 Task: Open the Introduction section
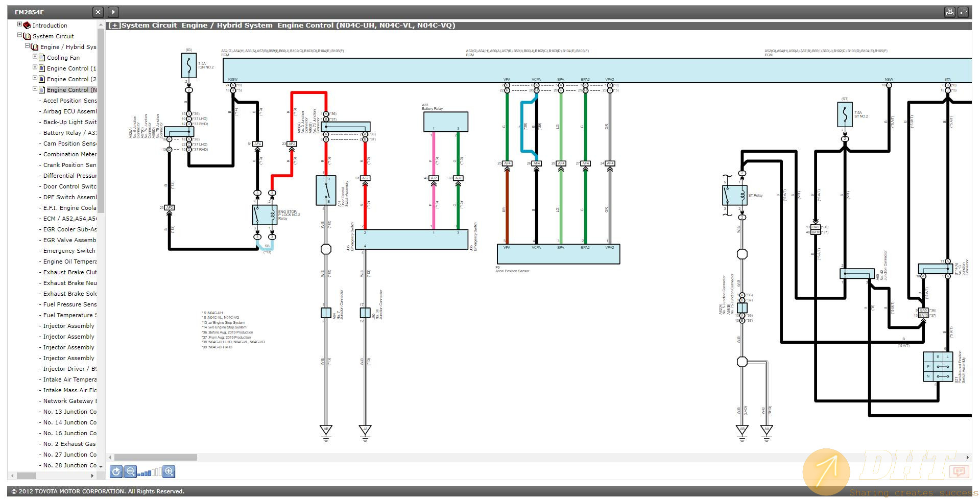50,26
